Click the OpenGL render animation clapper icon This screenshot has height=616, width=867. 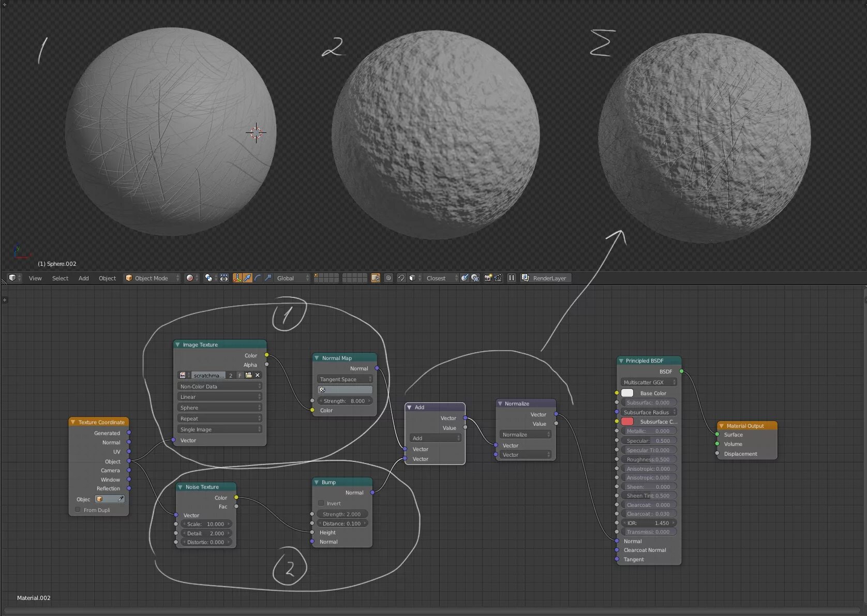point(498,278)
